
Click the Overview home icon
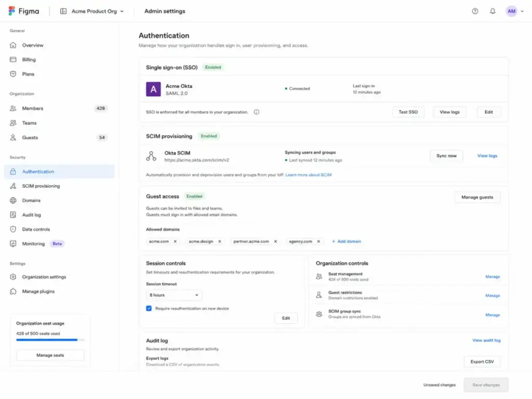point(13,45)
